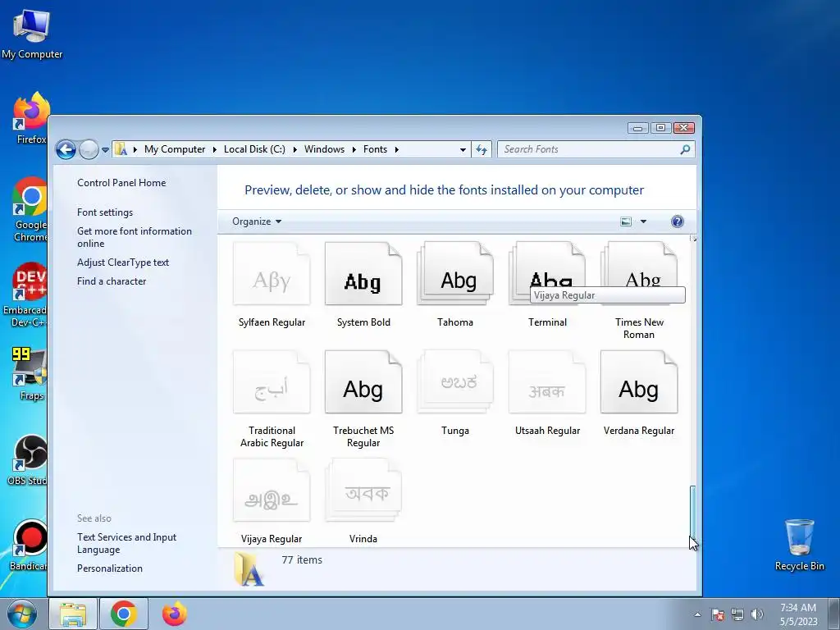840x630 pixels.
Task: Expand the arrow after Windows breadcrumb
Action: tap(354, 149)
